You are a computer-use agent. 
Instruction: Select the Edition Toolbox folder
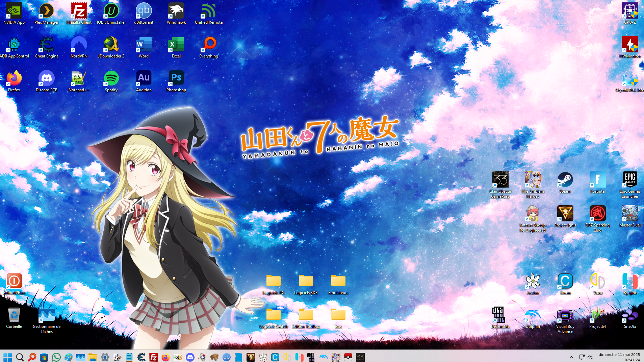click(x=306, y=318)
